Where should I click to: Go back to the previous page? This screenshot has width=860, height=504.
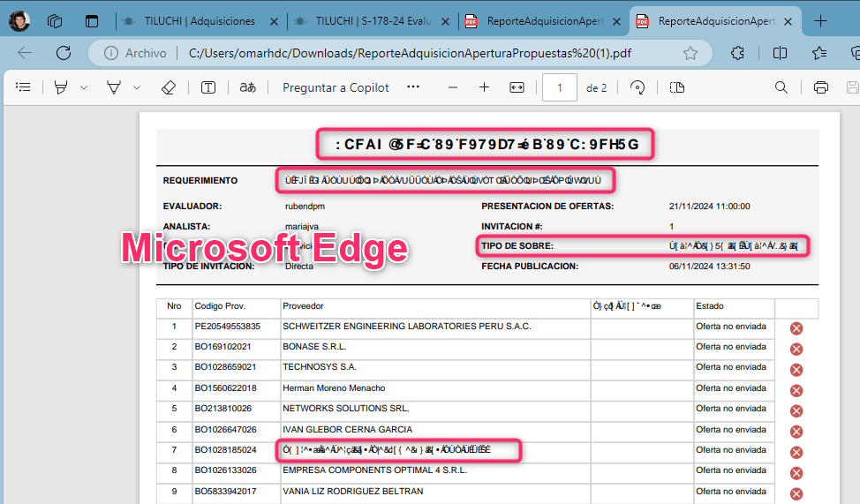click(x=25, y=53)
